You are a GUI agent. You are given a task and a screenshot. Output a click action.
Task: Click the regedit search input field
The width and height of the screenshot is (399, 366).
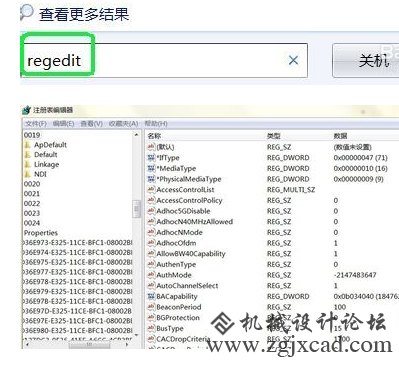(164, 60)
